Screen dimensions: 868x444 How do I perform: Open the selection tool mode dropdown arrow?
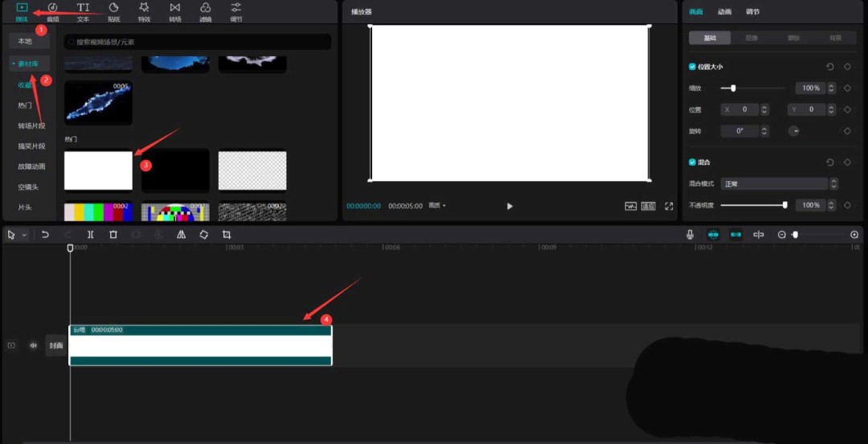coord(24,235)
